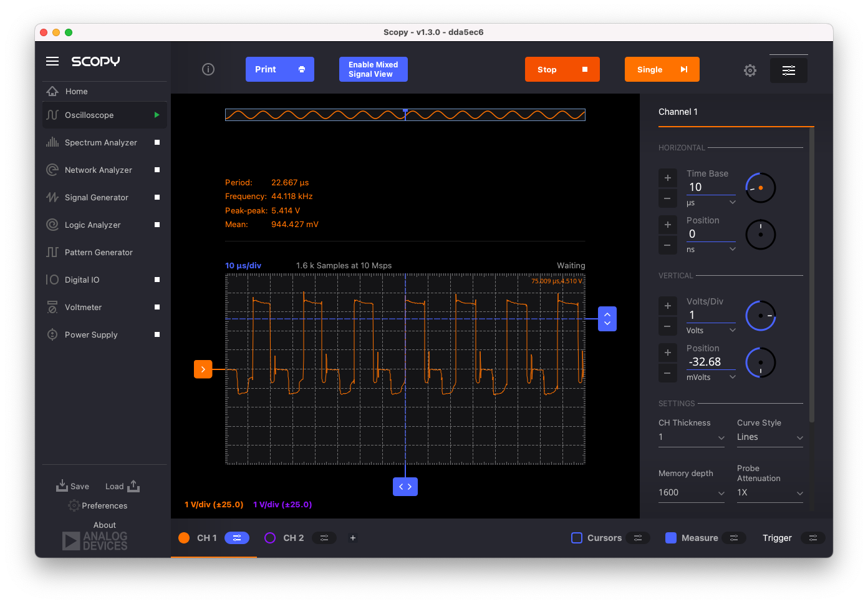
Task: Select Logic Analyzer in the sidebar
Action: click(x=105, y=225)
